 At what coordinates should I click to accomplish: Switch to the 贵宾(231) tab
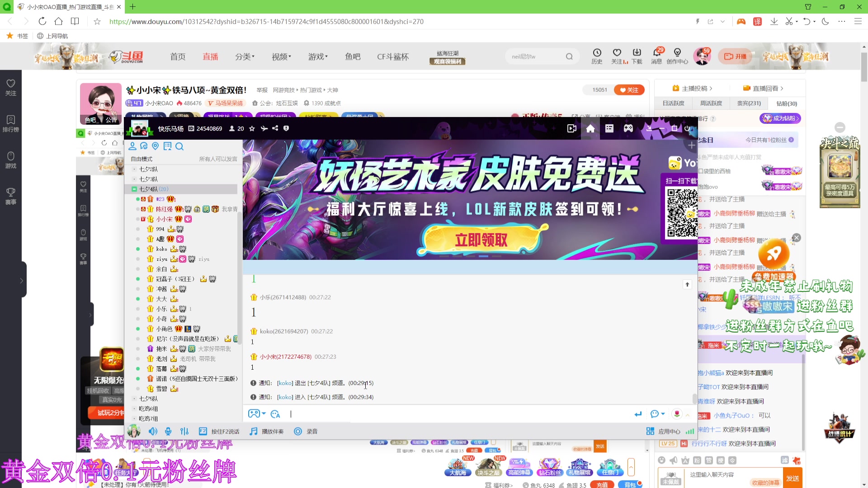coord(748,103)
